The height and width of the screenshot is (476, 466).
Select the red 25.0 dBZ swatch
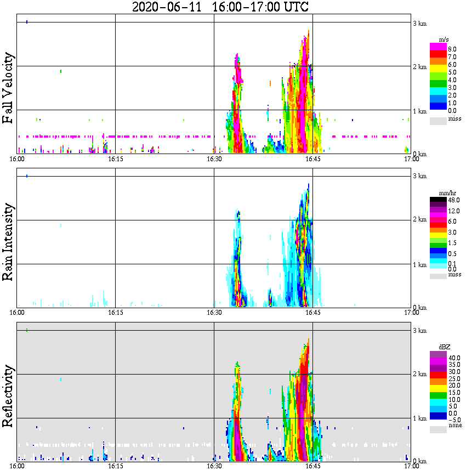coord(438,375)
